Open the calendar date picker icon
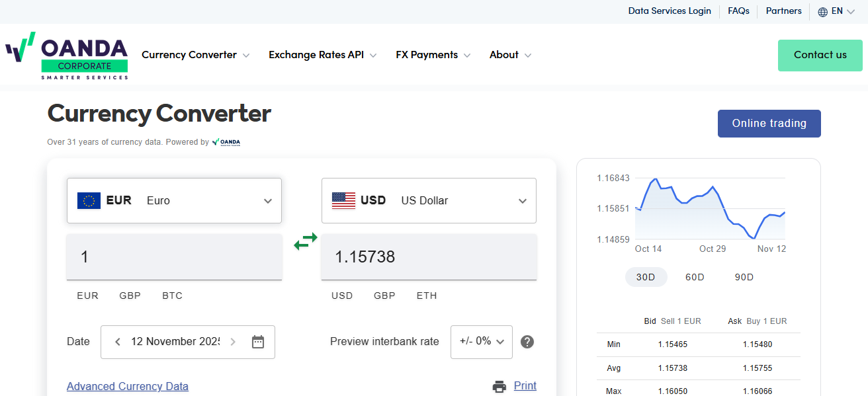 [258, 342]
